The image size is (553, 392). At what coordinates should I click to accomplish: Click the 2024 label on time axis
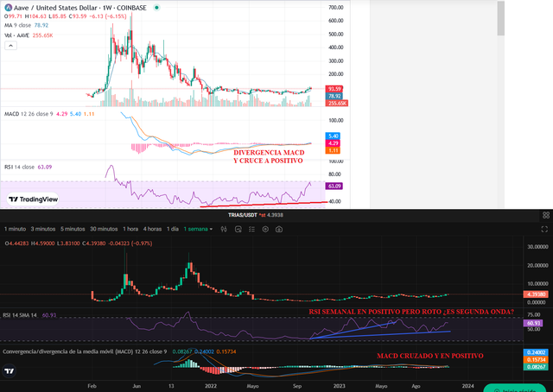[x=468, y=386]
